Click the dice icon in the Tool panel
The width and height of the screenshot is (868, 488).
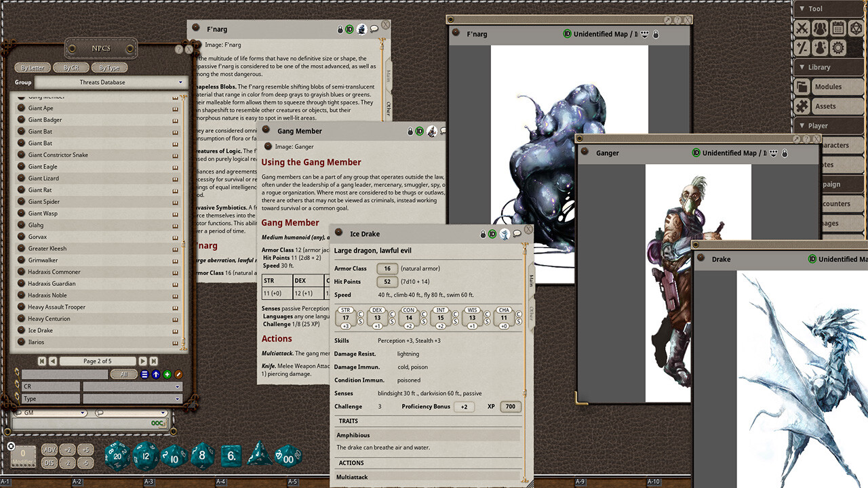pyautogui.click(x=856, y=28)
